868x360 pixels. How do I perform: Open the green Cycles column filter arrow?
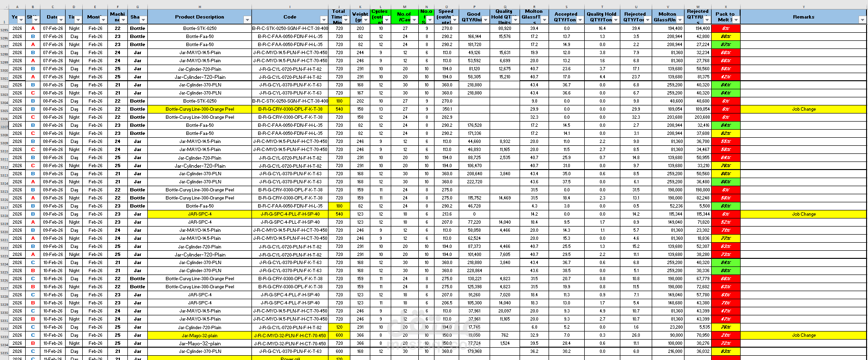386,20
